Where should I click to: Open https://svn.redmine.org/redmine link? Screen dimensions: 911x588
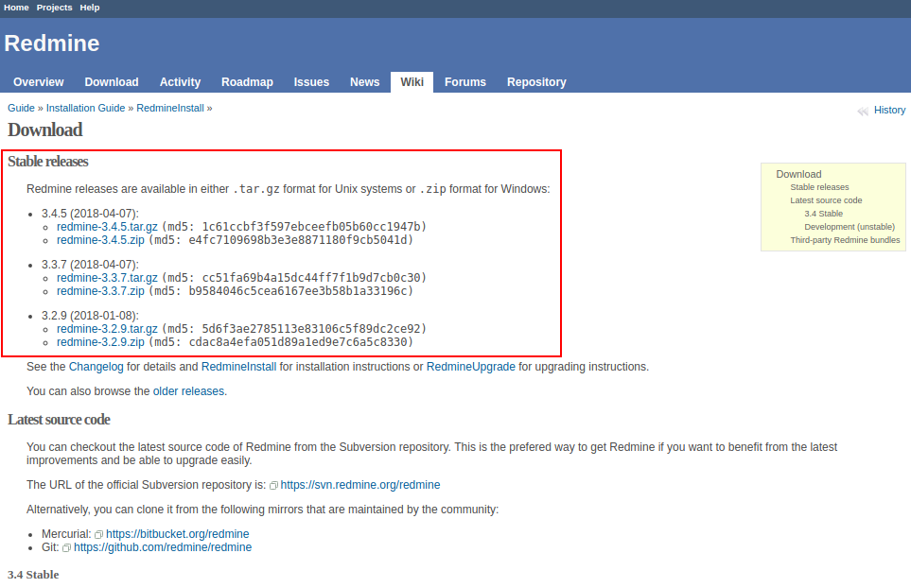click(x=360, y=485)
